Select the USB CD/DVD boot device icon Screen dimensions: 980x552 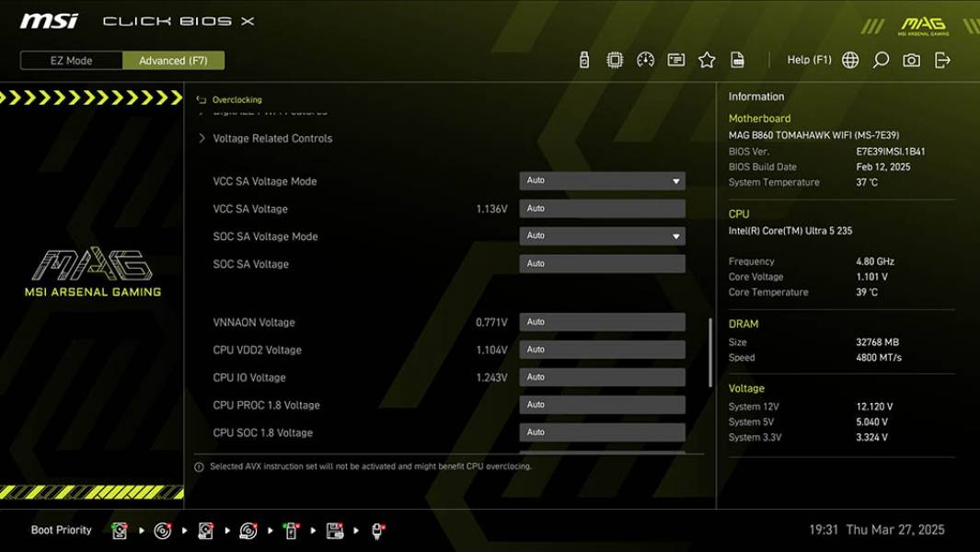[x=248, y=531]
